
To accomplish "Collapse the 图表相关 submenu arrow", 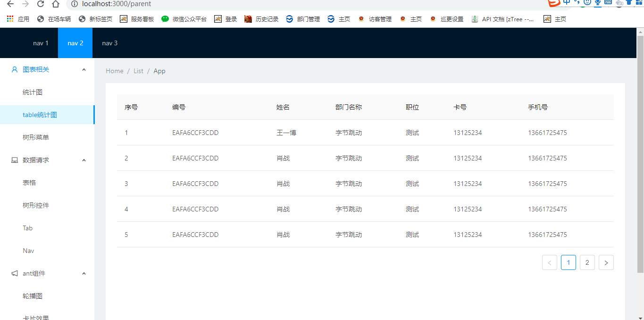I will pos(84,69).
